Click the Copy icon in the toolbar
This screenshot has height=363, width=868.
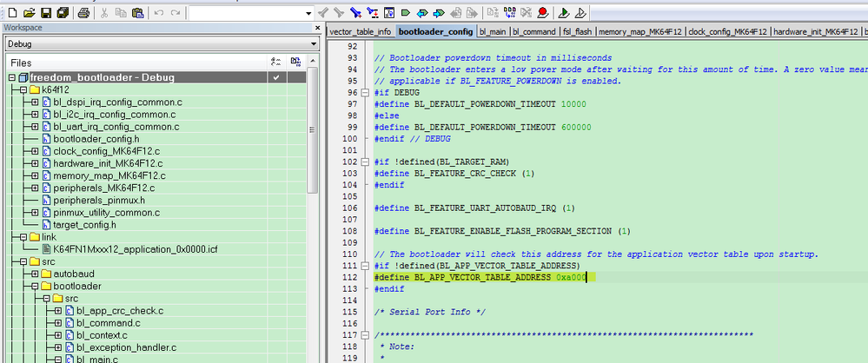click(x=122, y=12)
